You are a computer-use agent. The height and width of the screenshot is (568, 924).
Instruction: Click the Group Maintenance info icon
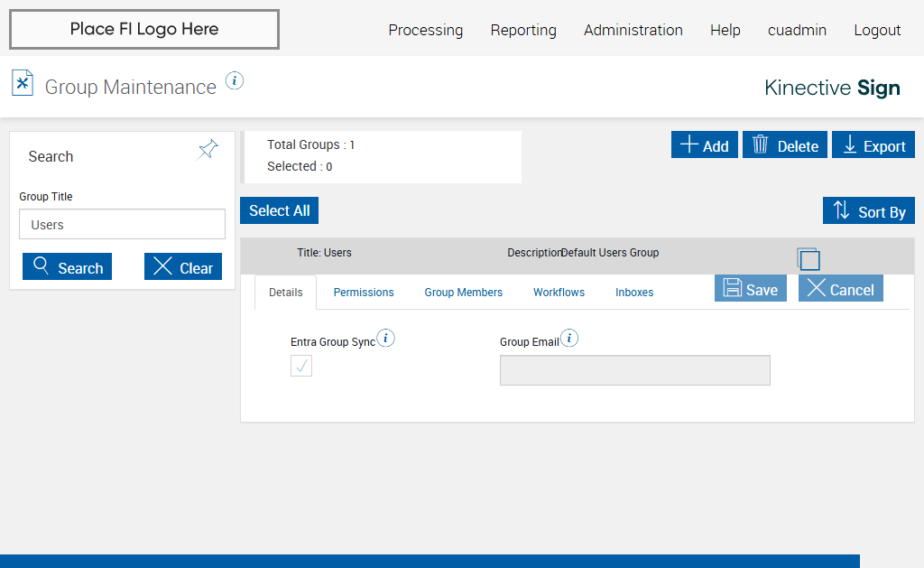(x=235, y=80)
